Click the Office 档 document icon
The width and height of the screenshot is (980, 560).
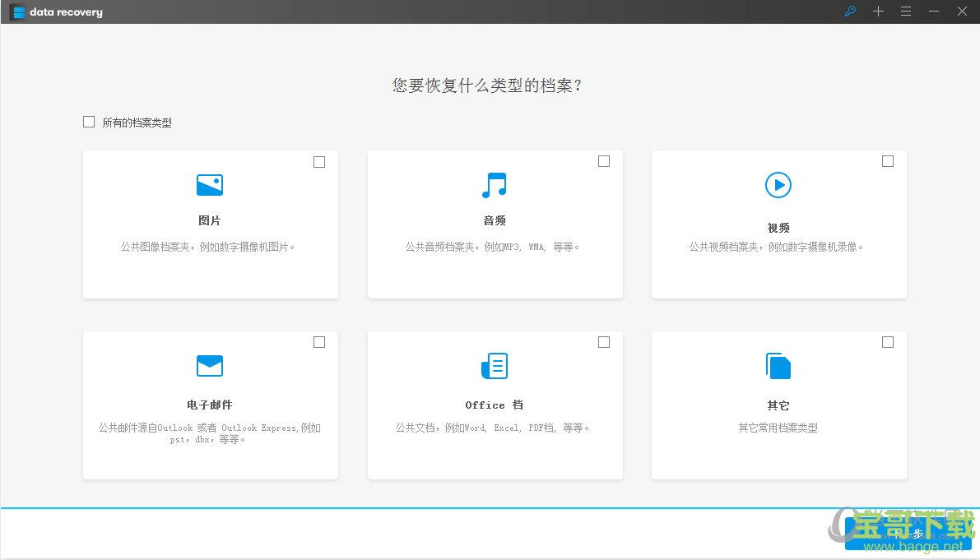[495, 365]
